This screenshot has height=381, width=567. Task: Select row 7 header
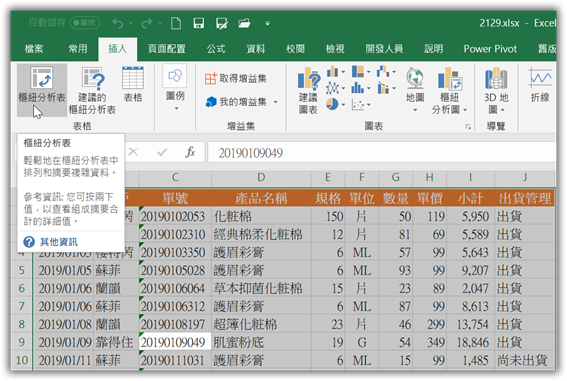pos(22,306)
